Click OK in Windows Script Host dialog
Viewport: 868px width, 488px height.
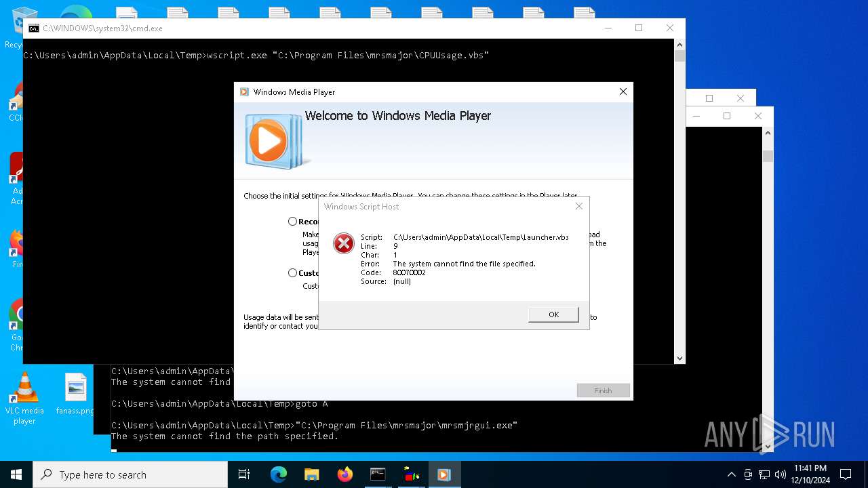click(553, 314)
